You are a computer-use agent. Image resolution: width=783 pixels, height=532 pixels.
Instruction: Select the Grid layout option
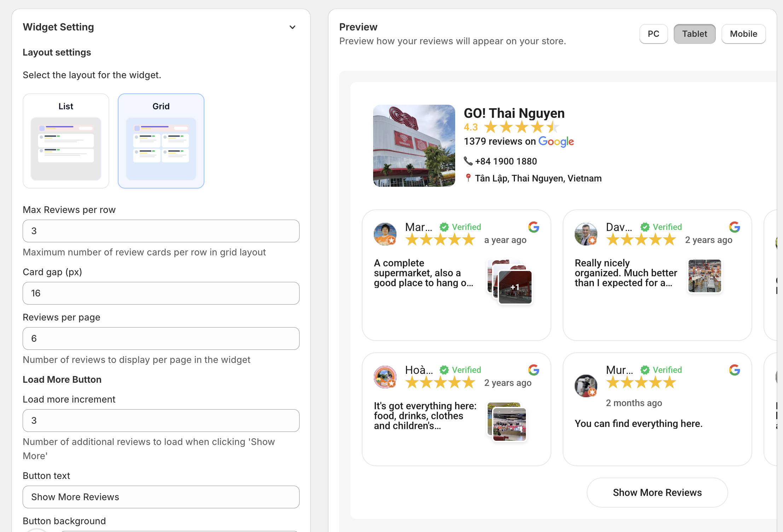click(x=161, y=141)
